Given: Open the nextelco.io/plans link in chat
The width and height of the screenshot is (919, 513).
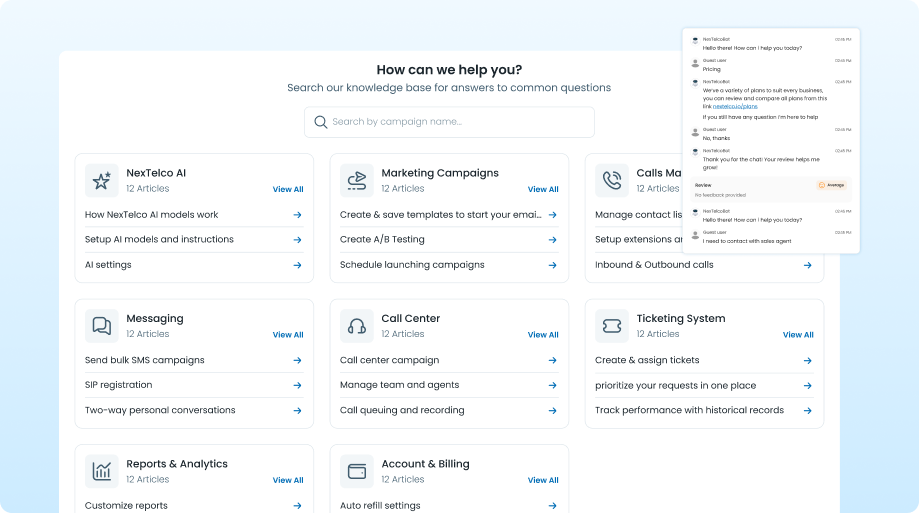Looking at the screenshot, I should click(735, 106).
